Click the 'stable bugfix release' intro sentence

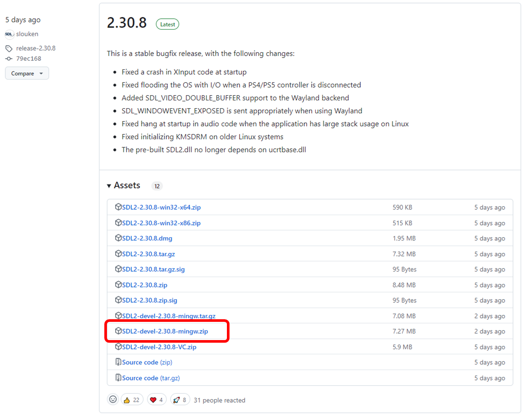click(201, 54)
